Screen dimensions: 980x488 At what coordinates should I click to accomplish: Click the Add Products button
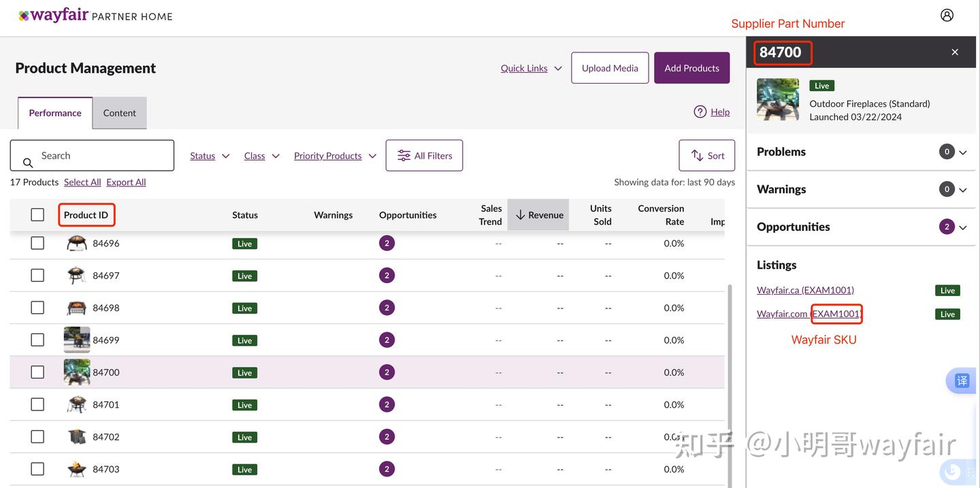[692, 67]
